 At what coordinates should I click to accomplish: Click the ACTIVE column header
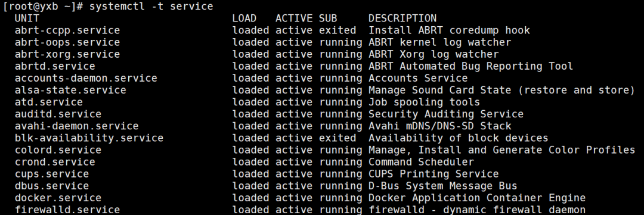point(294,18)
